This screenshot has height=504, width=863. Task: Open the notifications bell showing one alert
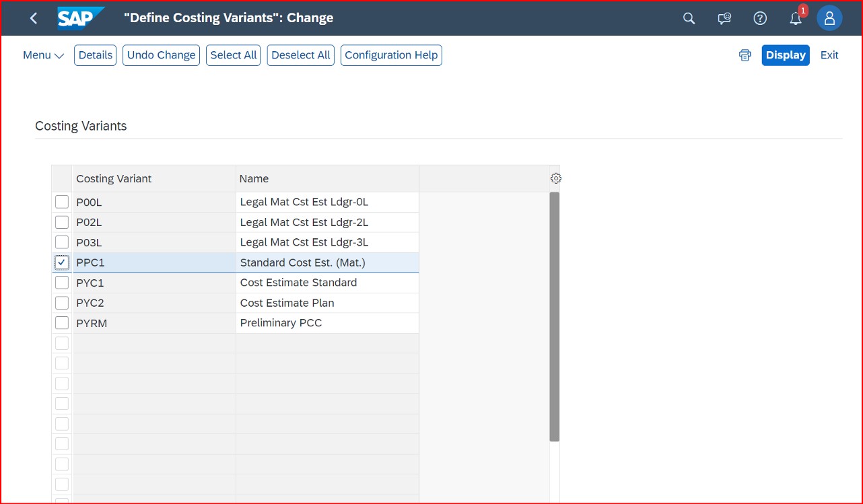(796, 18)
